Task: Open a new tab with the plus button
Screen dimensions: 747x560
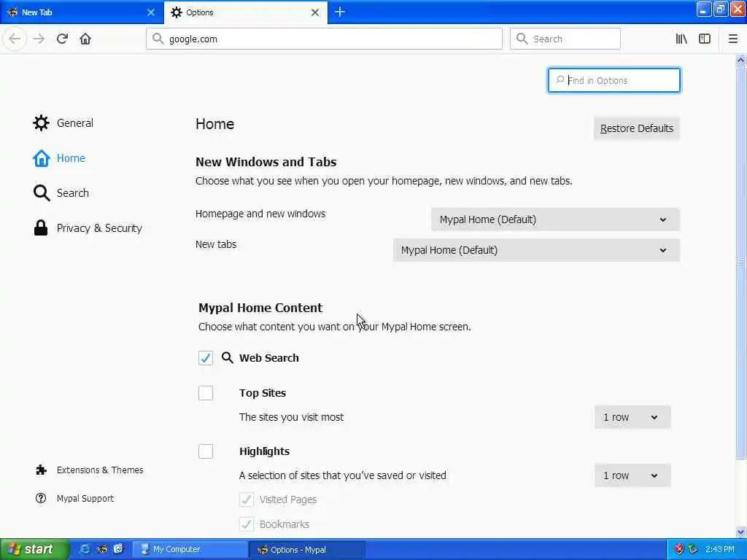Action: (340, 12)
